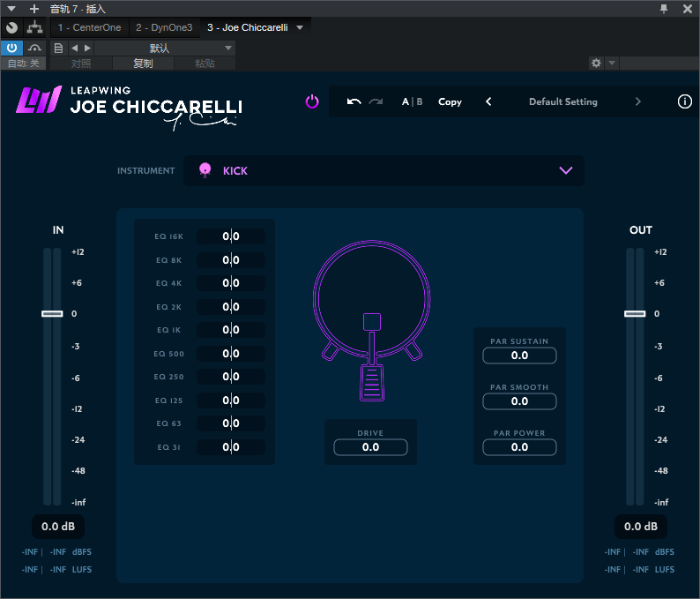700x599 pixels.
Task: Switch to 1 - CenterOne insert tab
Action: (89, 27)
